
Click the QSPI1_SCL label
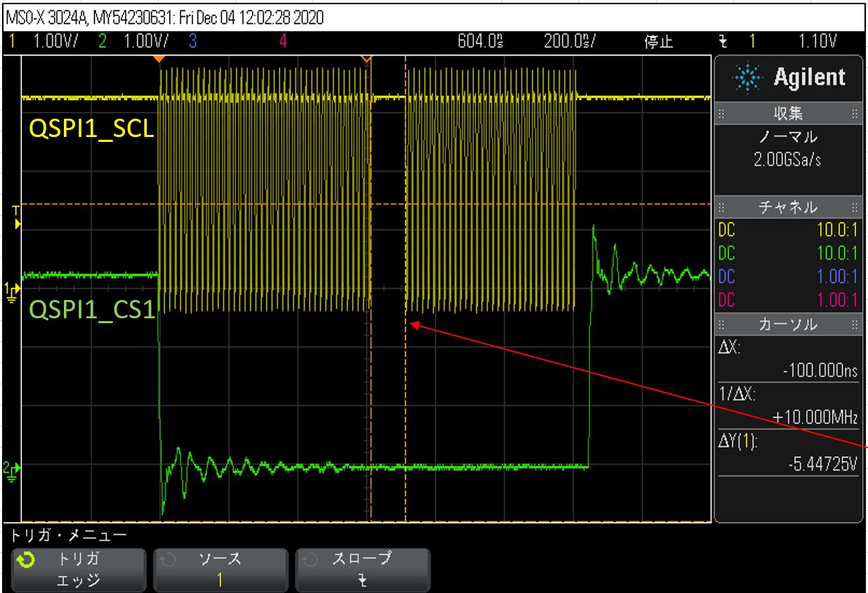pos(91,129)
